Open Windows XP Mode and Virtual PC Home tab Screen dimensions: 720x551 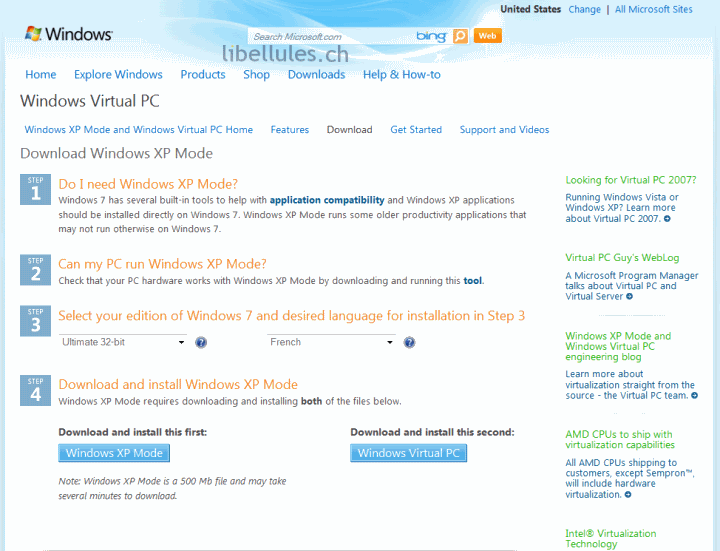pyautogui.click(x=139, y=130)
